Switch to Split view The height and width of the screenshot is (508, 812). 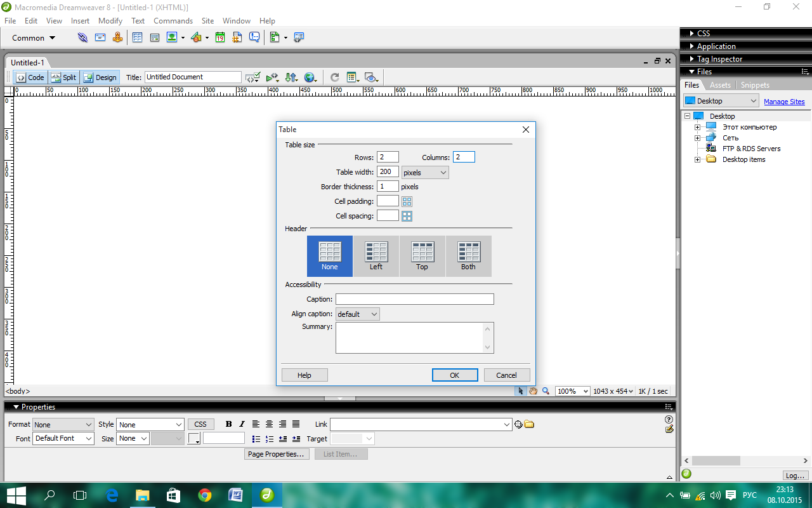[64, 77]
